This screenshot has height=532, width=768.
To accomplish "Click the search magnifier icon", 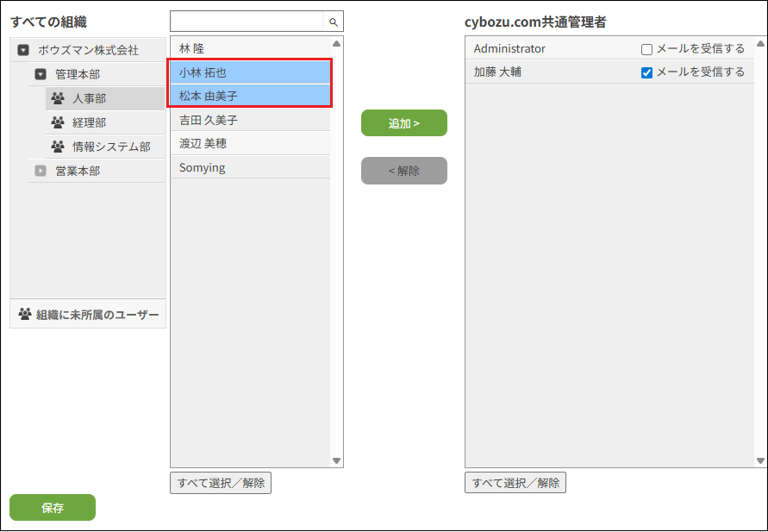I will pyautogui.click(x=334, y=22).
